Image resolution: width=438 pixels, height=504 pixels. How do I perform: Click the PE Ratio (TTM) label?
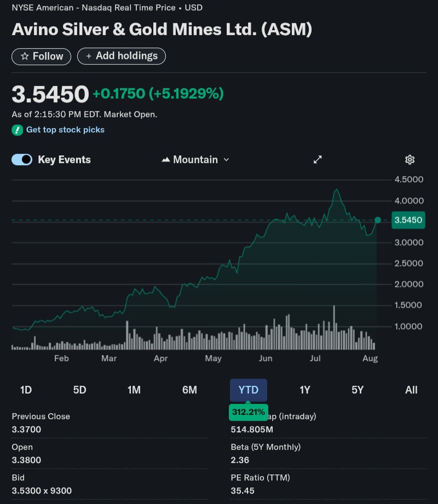[260, 478]
